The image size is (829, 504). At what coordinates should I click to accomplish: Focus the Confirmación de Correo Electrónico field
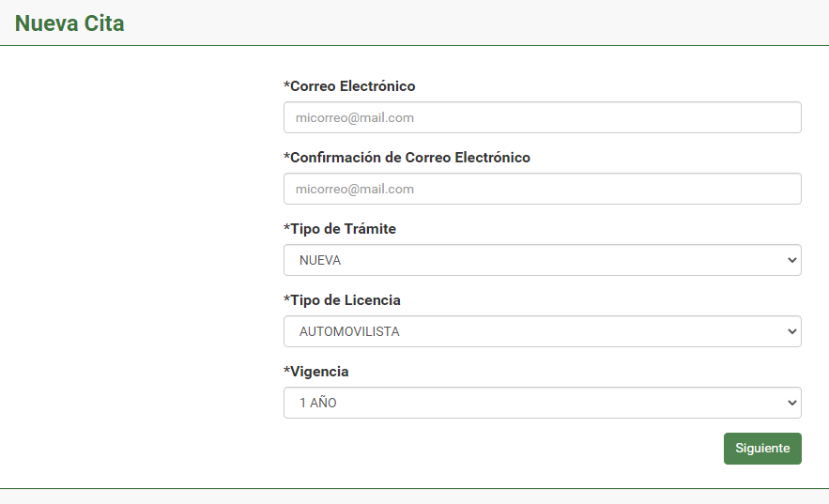tap(542, 190)
